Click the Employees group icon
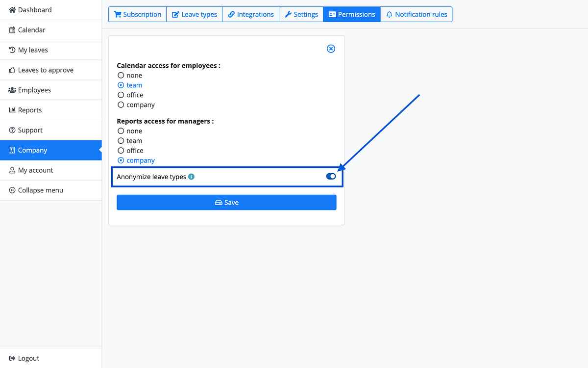 [12, 90]
